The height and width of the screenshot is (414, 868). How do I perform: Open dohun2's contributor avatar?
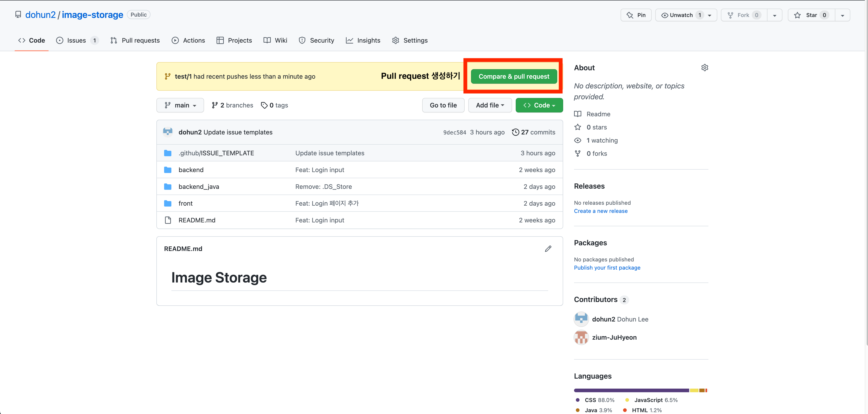[x=581, y=319]
